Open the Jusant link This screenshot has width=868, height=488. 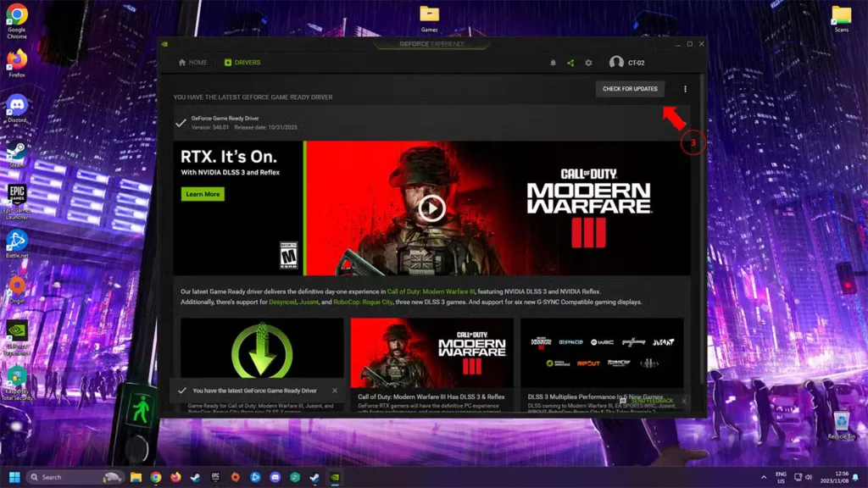click(x=309, y=302)
